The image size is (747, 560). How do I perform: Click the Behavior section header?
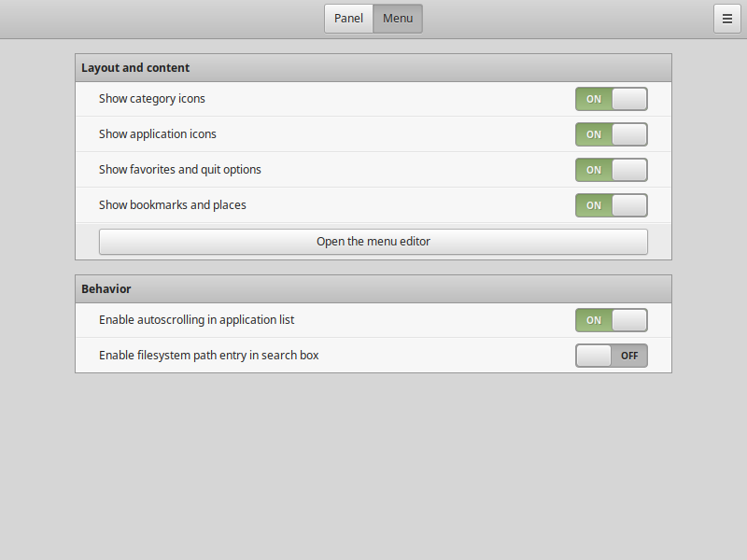pyautogui.click(x=373, y=289)
